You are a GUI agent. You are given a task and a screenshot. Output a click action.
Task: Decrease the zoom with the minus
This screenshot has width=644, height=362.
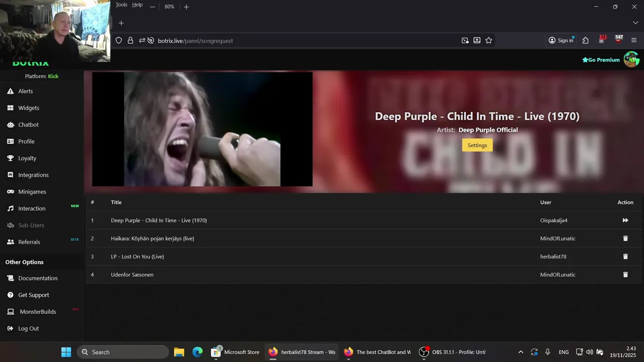pos(152,7)
